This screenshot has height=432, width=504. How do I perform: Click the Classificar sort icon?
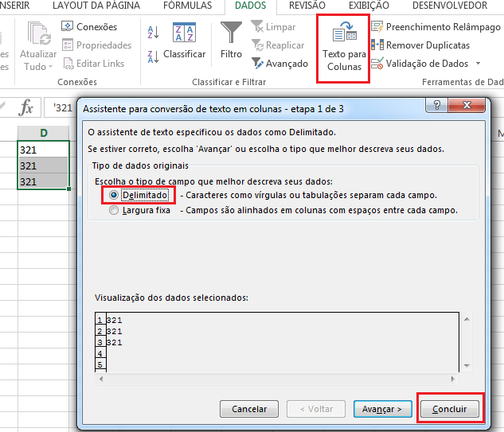tap(184, 33)
